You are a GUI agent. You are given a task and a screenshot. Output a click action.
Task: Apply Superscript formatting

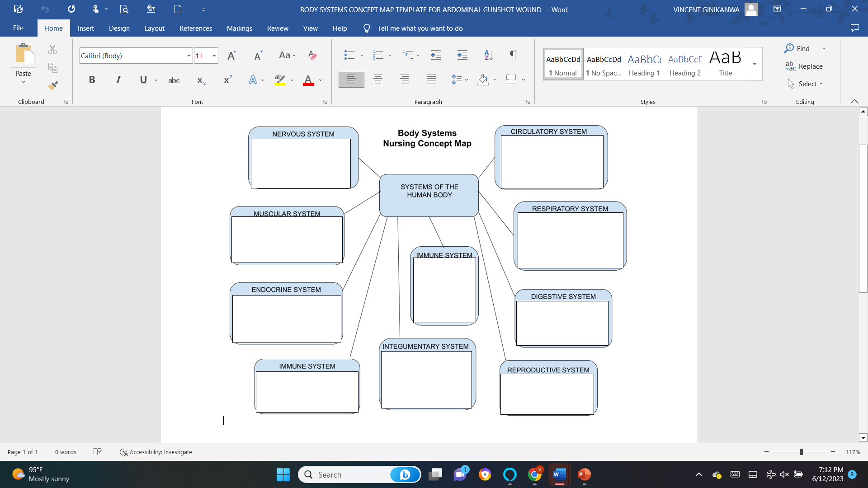tap(226, 80)
